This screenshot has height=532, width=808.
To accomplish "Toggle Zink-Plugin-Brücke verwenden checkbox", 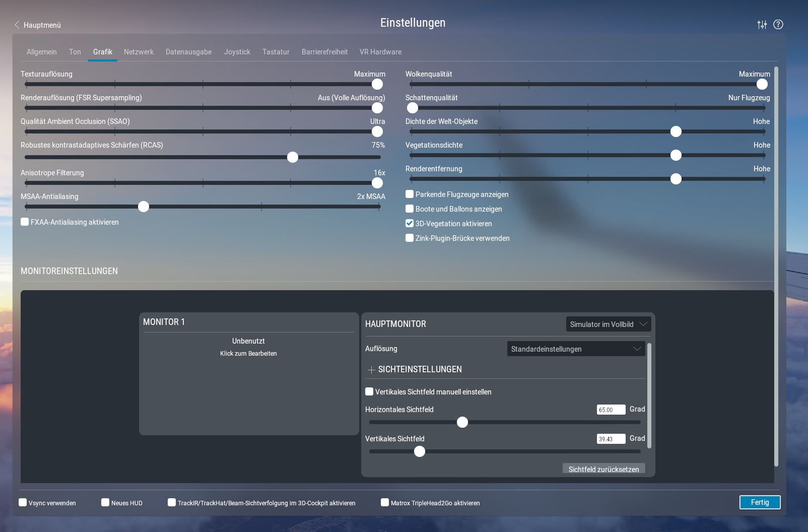I will (x=410, y=238).
